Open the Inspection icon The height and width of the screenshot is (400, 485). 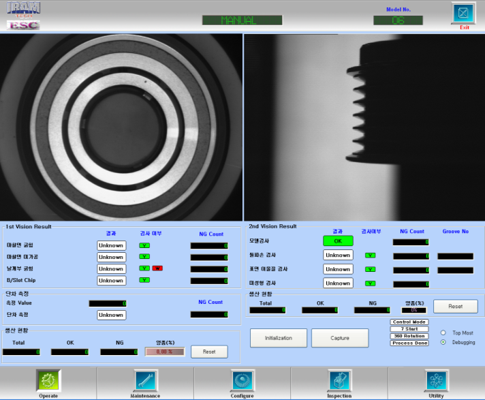pyautogui.click(x=339, y=380)
